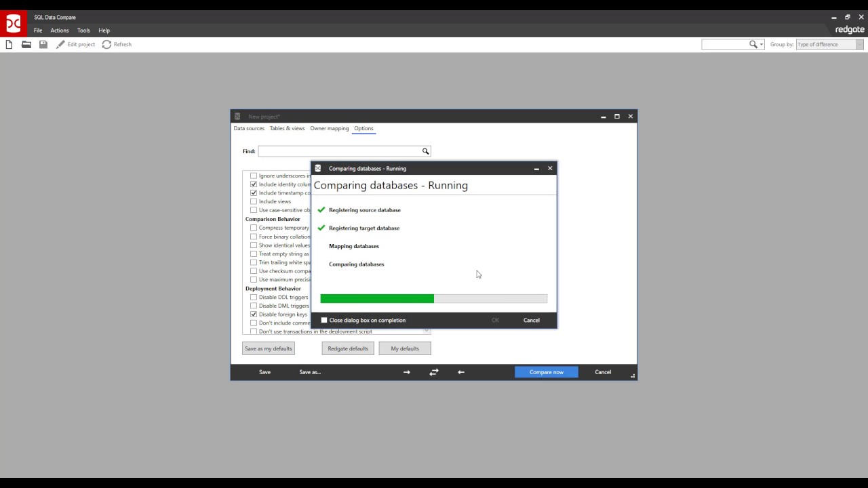Open the File menu
Viewport: 868px width, 488px height.
(38, 30)
